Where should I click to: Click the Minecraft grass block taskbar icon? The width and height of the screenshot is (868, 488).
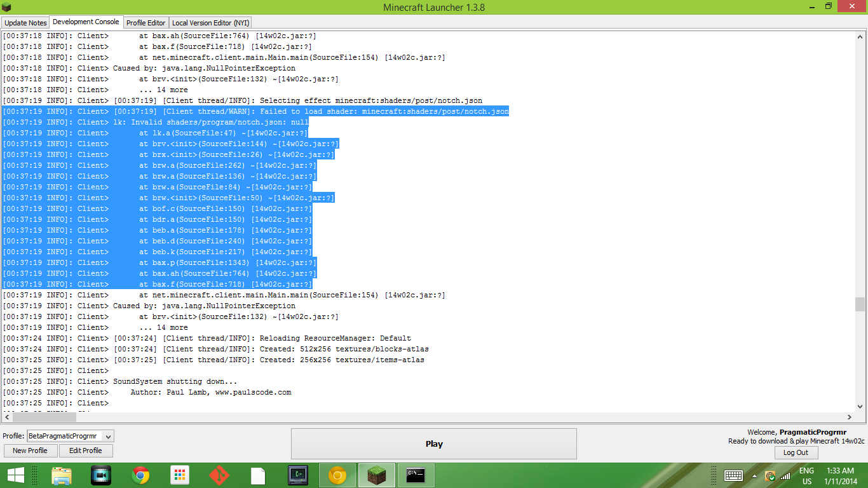point(377,475)
